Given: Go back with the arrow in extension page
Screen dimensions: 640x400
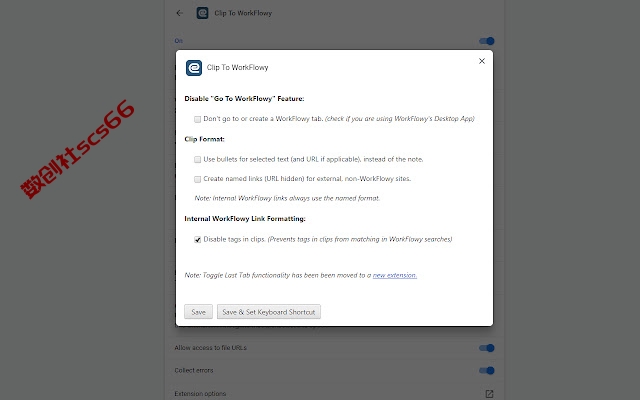Looking at the screenshot, I should coord(180,13).
